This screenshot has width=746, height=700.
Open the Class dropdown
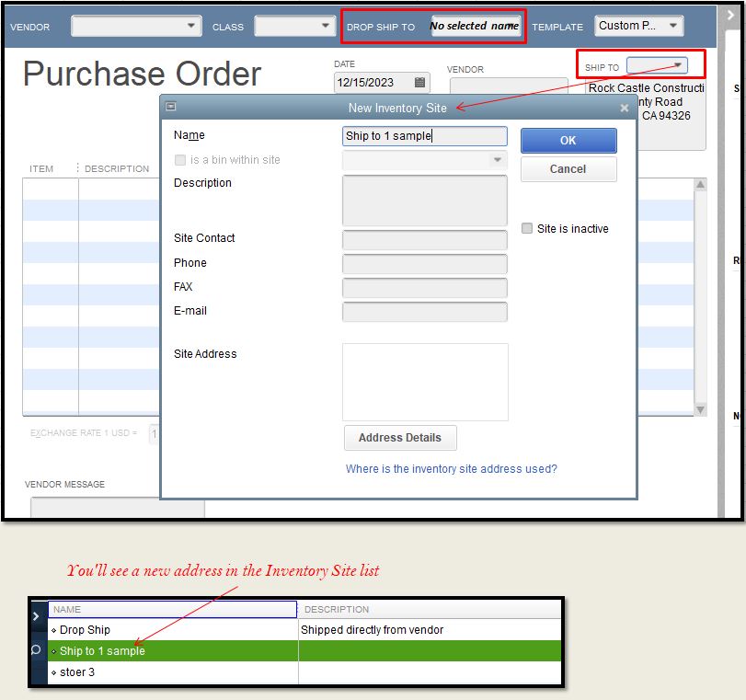(x=327, y=26)
